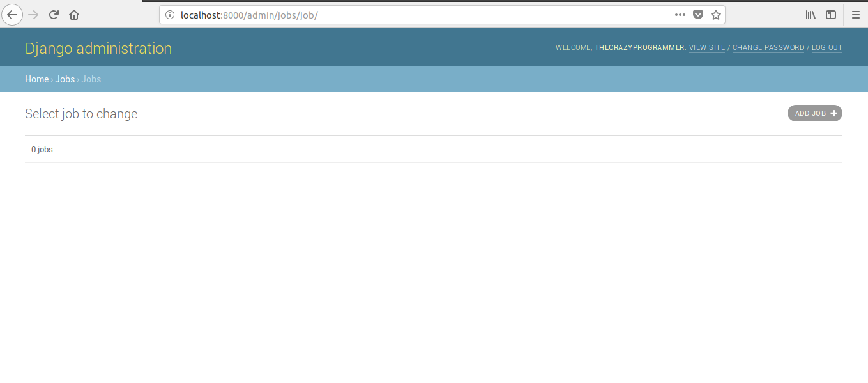Follow the VIEW SITE link

tap(707, 48)
